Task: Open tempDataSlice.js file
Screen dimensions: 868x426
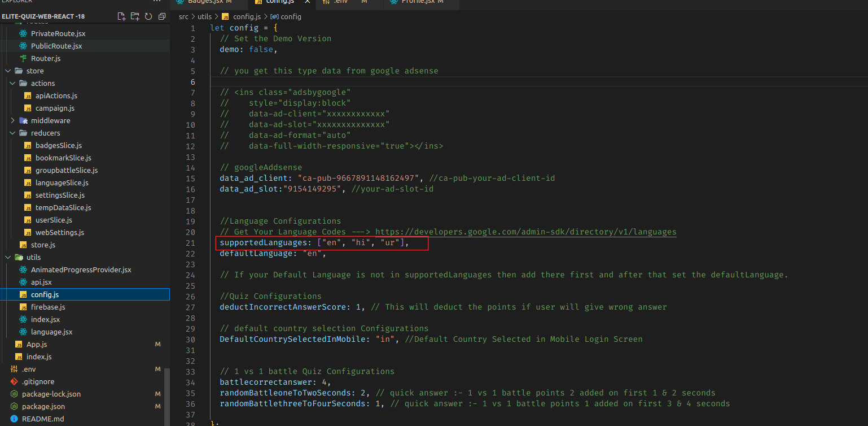Action: [x=63, y=207]
